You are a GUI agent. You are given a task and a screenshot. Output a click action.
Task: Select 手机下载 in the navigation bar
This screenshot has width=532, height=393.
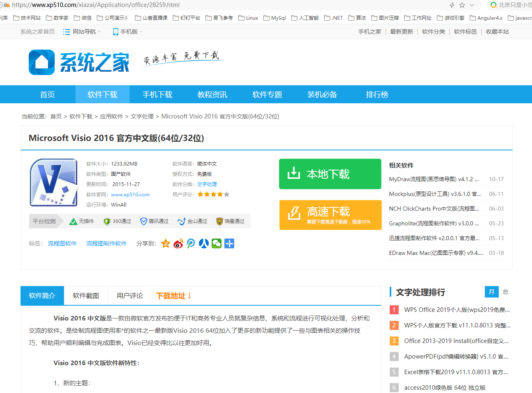point(158,94)
